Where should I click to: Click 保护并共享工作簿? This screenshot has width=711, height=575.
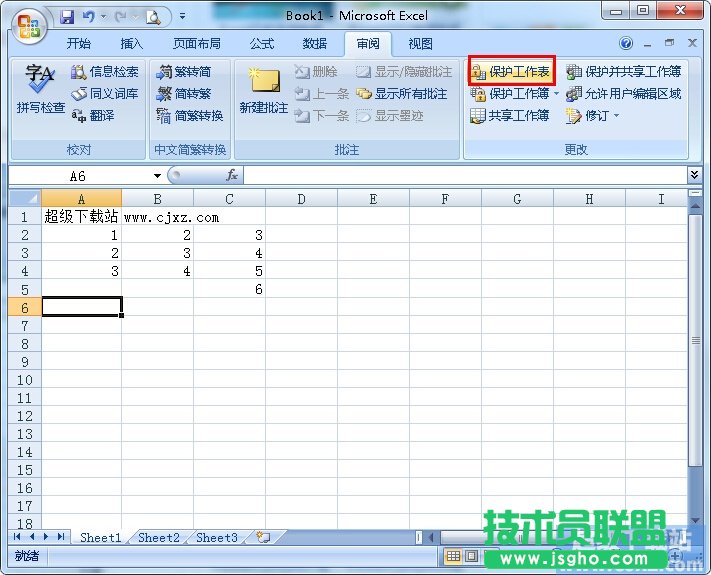[x=624, y=71]
